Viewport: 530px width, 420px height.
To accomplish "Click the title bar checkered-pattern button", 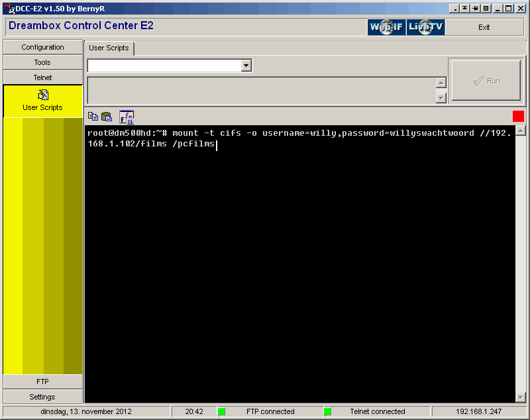I will 486,9.
